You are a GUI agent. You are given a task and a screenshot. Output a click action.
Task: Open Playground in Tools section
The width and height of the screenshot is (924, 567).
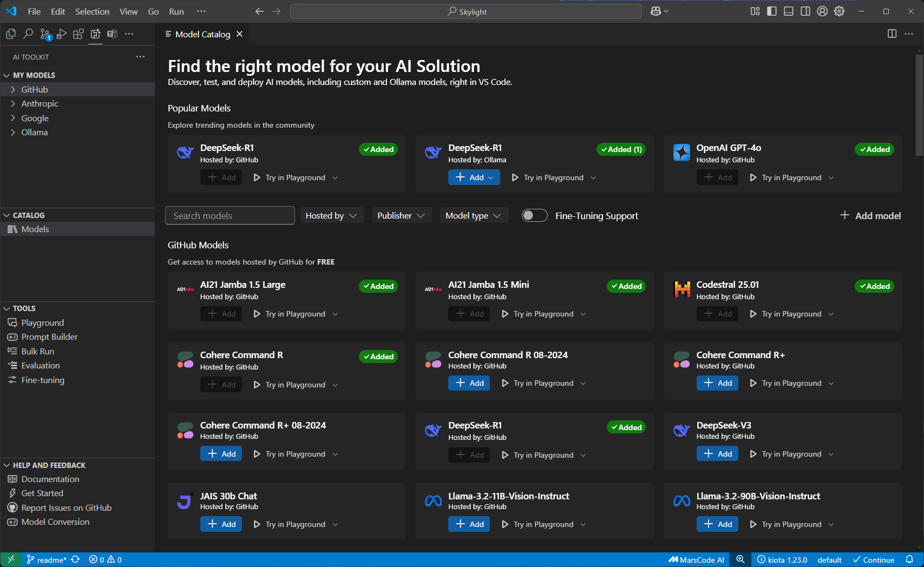pos(42,322)
